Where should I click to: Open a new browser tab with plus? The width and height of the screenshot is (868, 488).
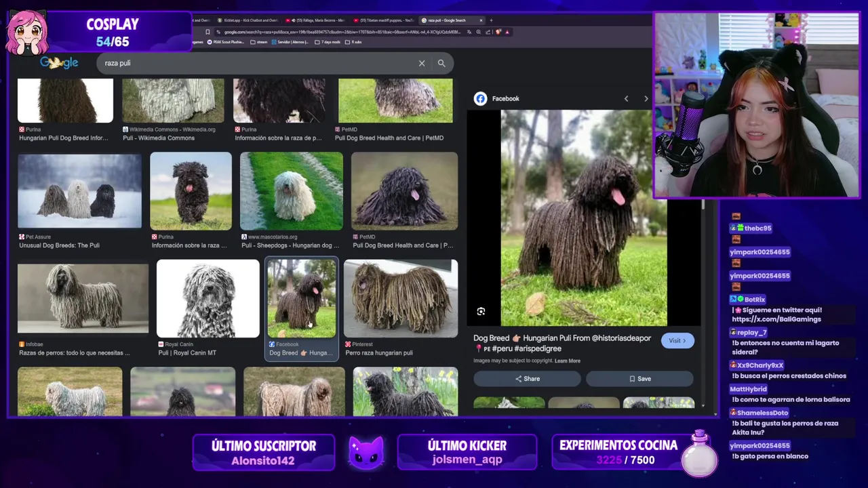click(x=491, y=20)
